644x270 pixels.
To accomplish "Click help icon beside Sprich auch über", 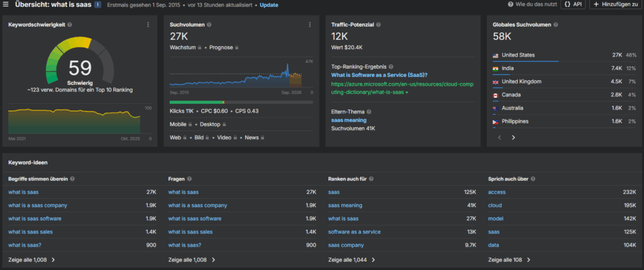I will point(533,179).
